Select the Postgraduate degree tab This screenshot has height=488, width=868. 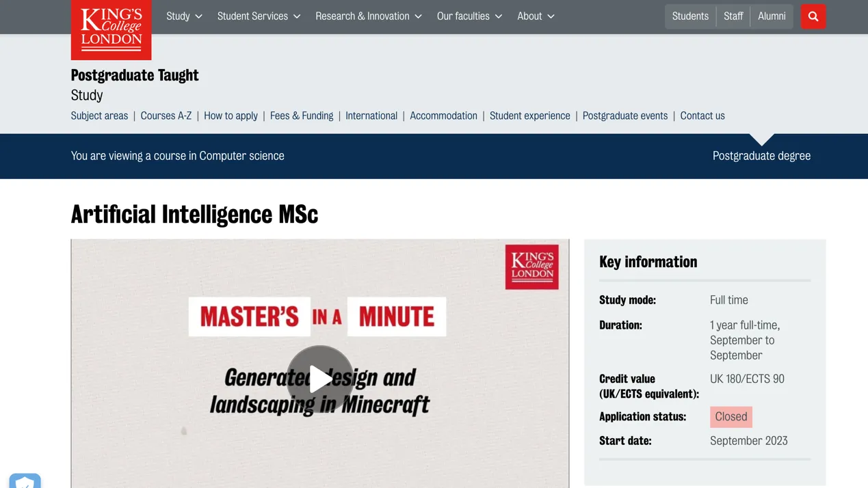click(761, 156)
